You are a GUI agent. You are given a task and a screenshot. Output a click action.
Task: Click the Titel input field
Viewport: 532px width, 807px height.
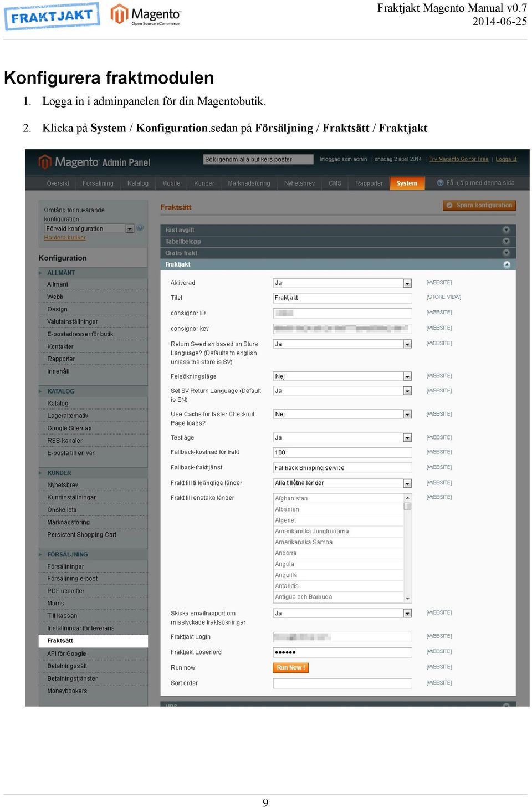[x=342, y=298]
